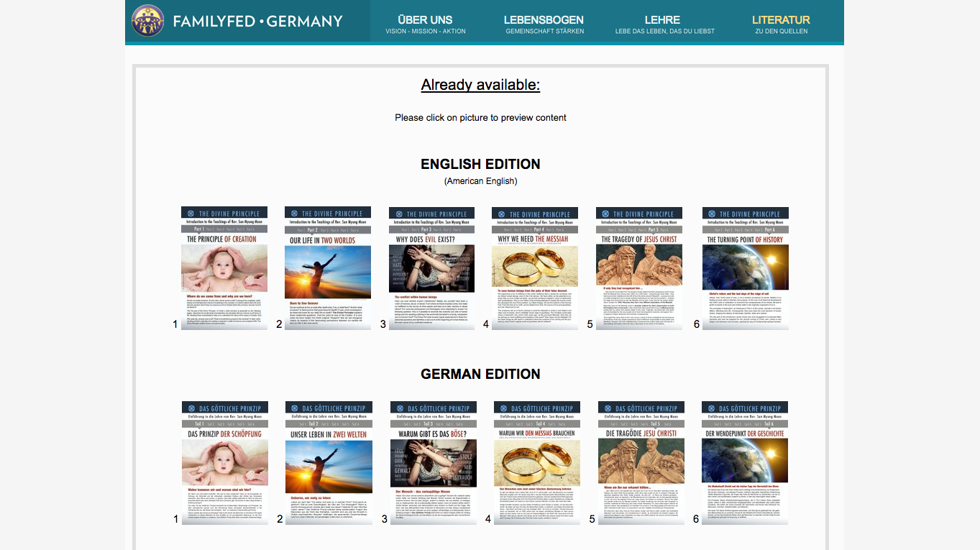The height and width of the screenshot is (550, 980).
Task: Open English 'Our Life in Two Worlds' cover
Action: click(328, 268)
